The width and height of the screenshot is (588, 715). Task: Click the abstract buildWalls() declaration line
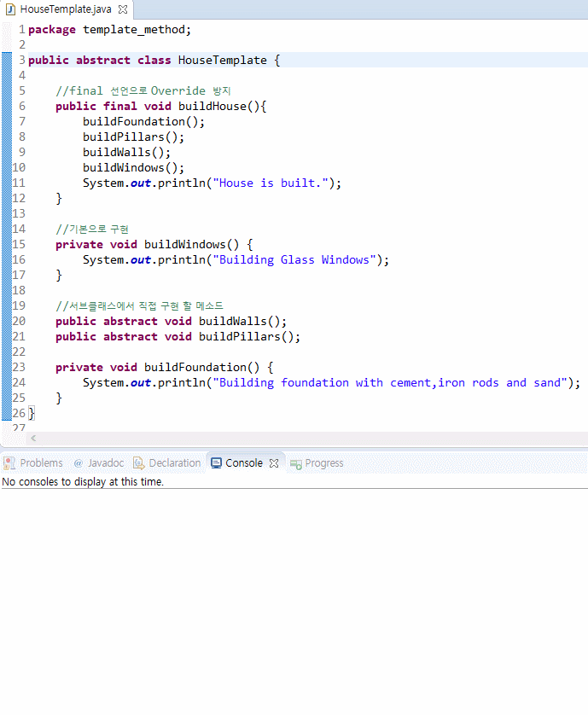171,322
